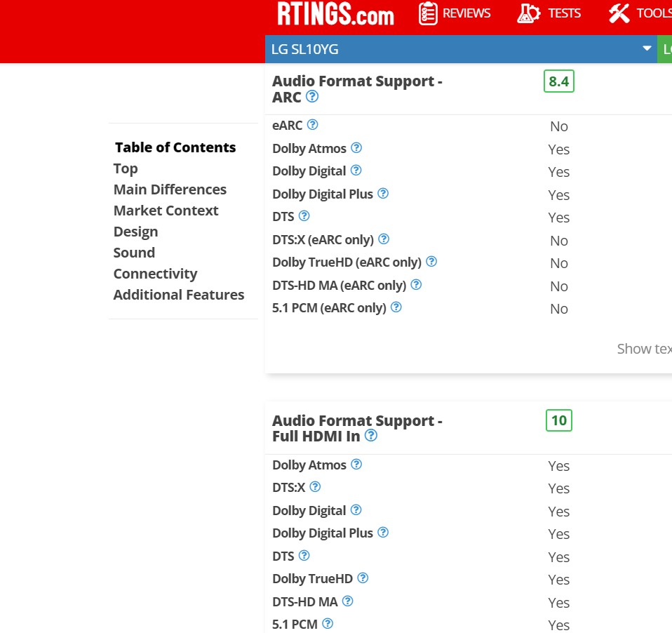Image resolution: width=672 pixels, height=633 pixels.
Task: Click "Yes" value for Dolby Atmos in ARC
Action: click(559, 149)
